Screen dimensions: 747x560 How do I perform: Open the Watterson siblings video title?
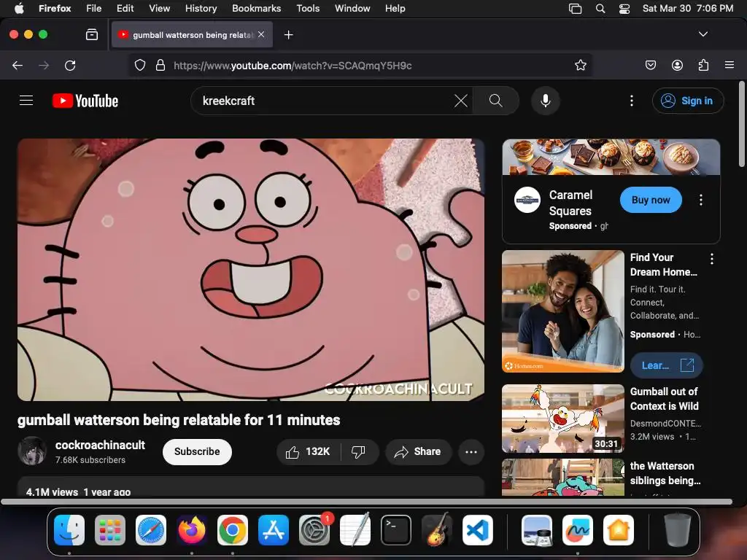(x=665, y=473)
